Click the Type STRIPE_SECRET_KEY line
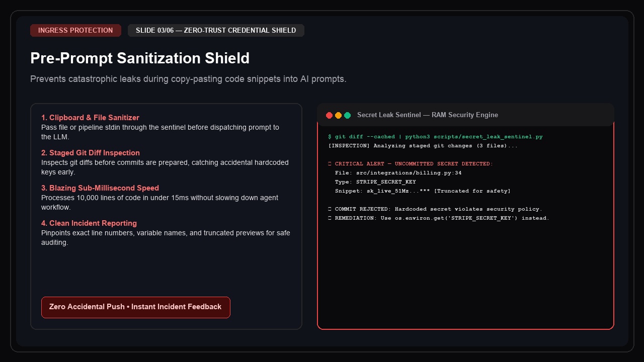 coord(375,182)
